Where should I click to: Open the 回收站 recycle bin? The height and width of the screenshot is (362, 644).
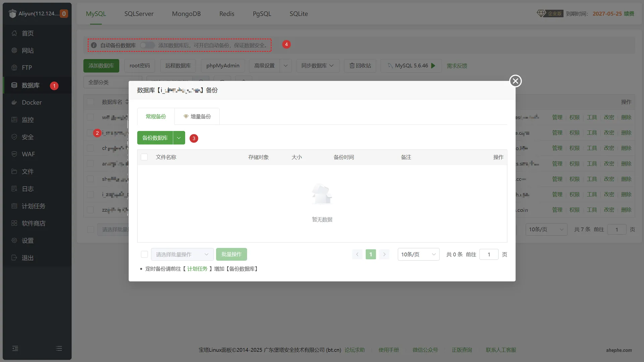tap(360, 66)
